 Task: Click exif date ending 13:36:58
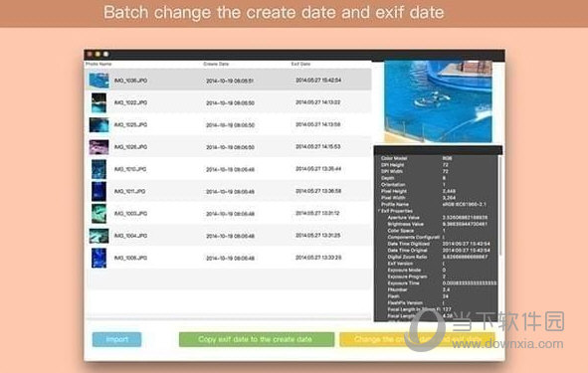[x=318, y=191]
